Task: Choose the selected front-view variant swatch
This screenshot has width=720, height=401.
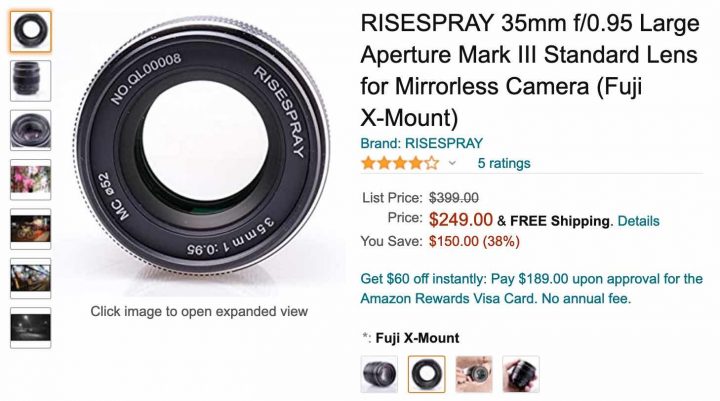Action: (427, 374)
